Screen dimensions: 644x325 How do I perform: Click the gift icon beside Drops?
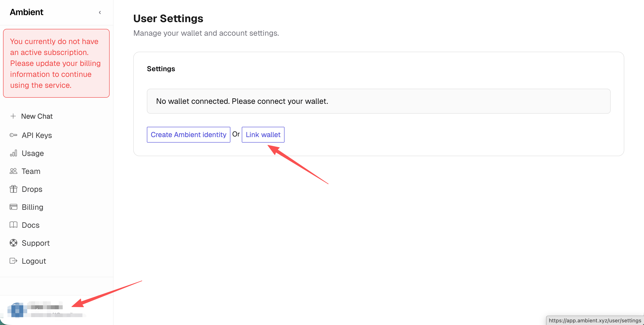point(13,189)
